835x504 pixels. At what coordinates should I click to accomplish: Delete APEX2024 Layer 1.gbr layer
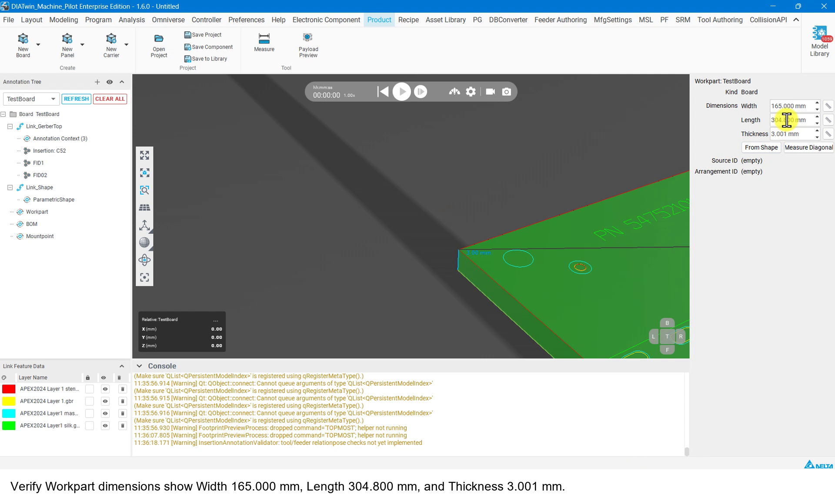(x=122, y=401)
